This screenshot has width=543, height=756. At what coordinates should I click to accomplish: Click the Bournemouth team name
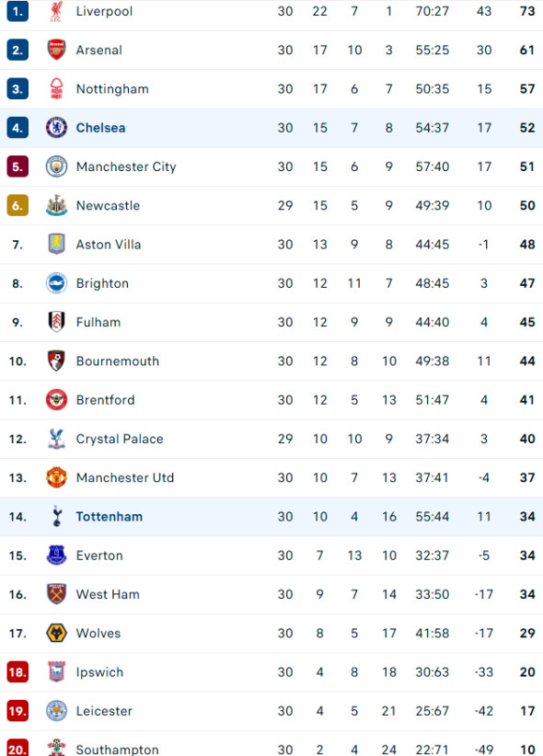[x=118, y=361]
